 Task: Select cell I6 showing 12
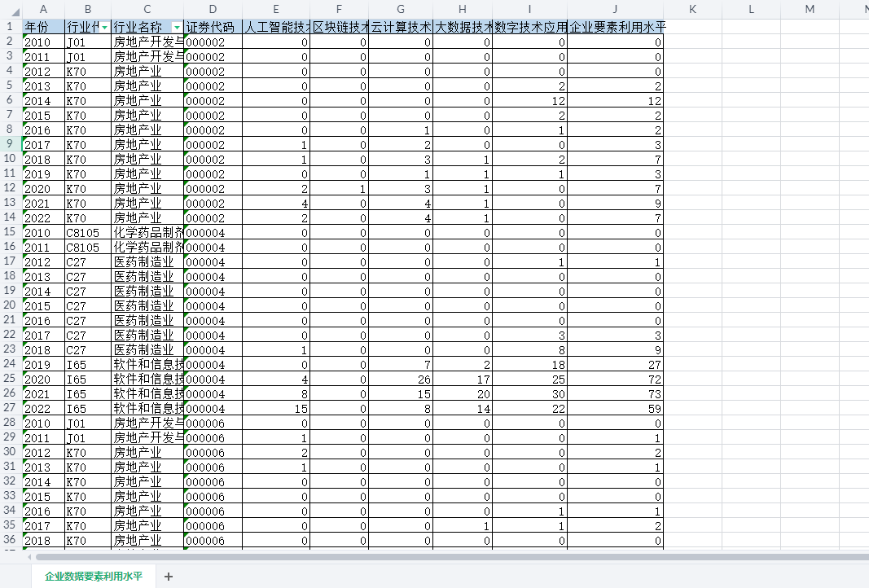[x=530, y=101]
